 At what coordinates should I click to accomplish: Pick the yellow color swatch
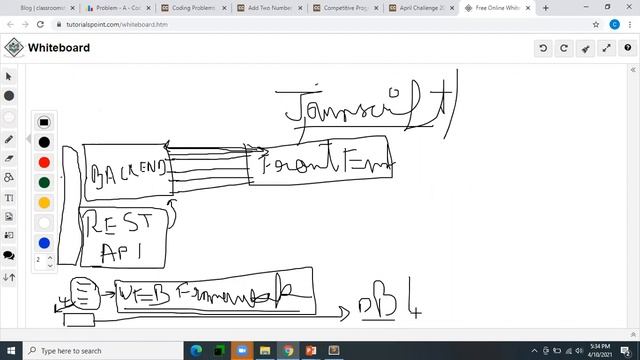(44, 203)
